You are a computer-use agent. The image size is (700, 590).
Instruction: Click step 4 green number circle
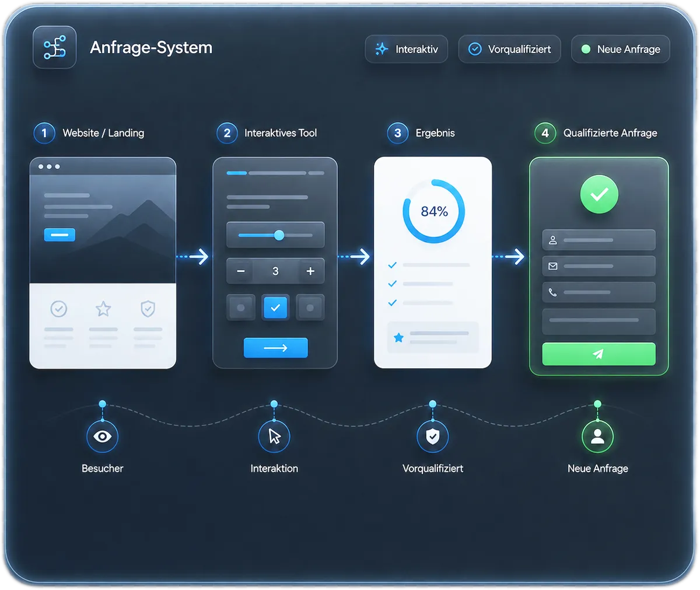[545, 133]
